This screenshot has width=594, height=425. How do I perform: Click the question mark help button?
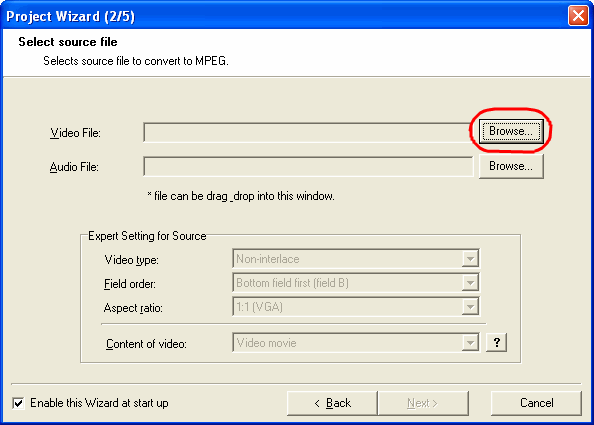pos(496,343)
